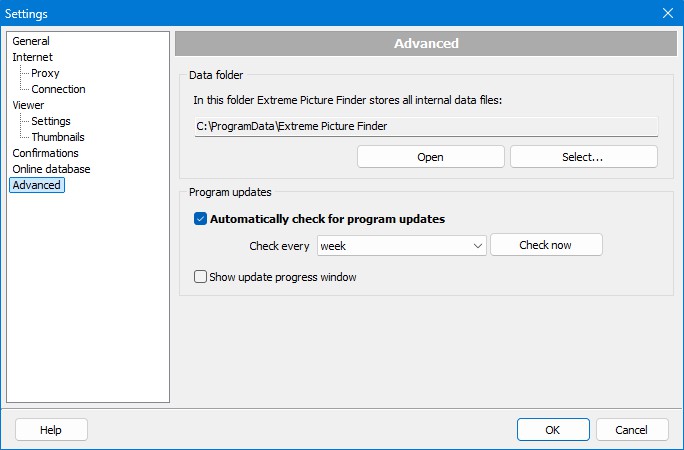
Task: Select General in the settings tree
Action: coord(31,41)
